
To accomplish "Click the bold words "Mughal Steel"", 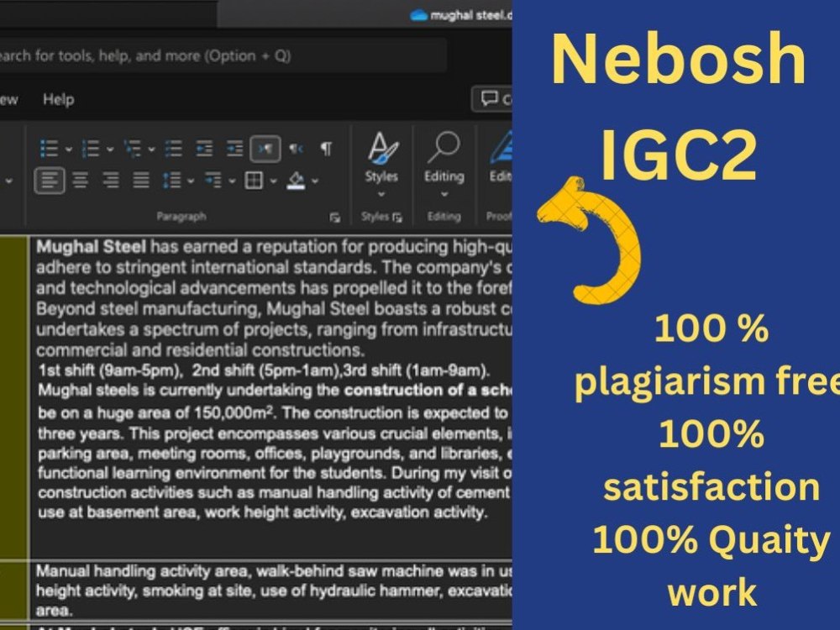I will [91, 246].
